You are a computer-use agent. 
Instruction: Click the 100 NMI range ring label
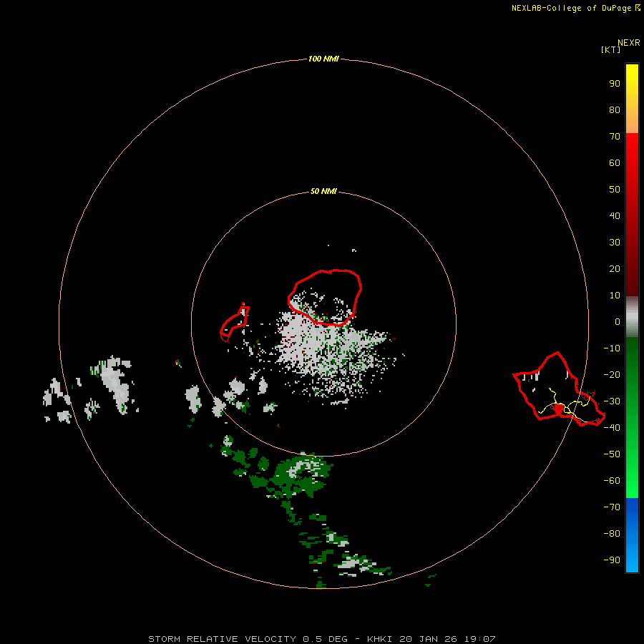click(323, 59)
